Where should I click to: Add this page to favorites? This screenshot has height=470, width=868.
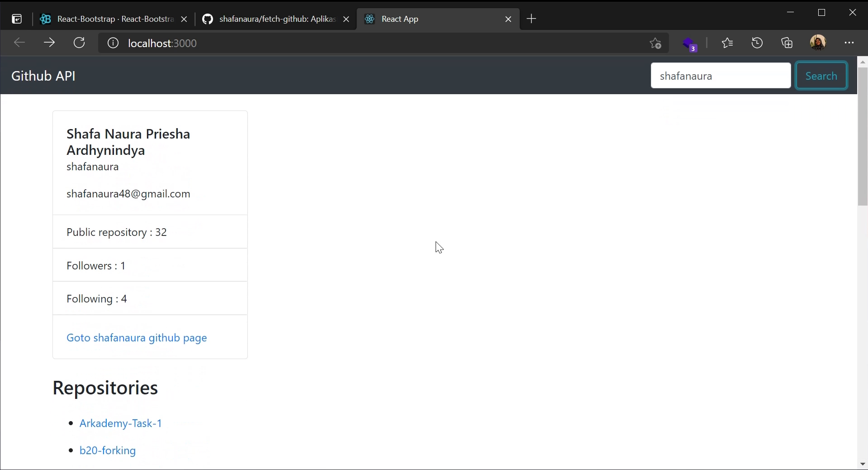click(655, 43)
